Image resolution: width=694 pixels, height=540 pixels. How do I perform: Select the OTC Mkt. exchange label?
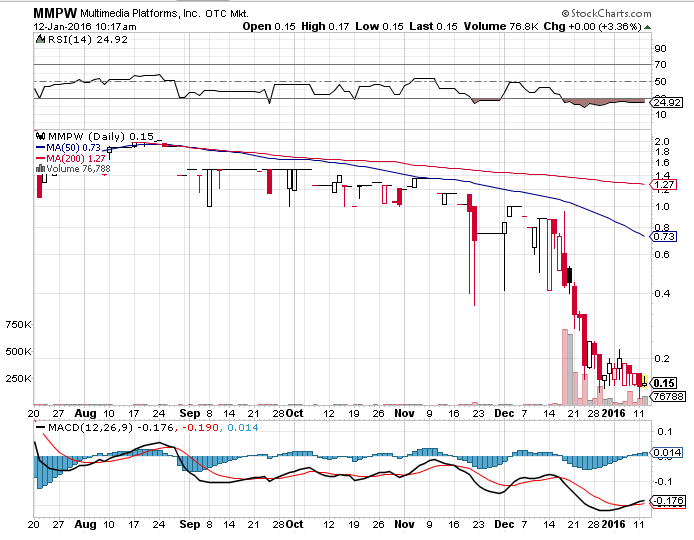(227, 14)
